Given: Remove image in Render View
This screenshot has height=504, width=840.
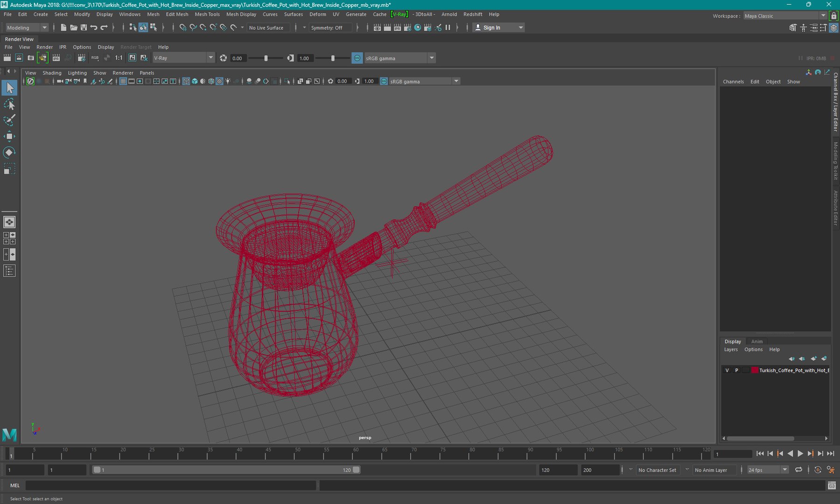Looking at the screenshot, I should [144, 58].
